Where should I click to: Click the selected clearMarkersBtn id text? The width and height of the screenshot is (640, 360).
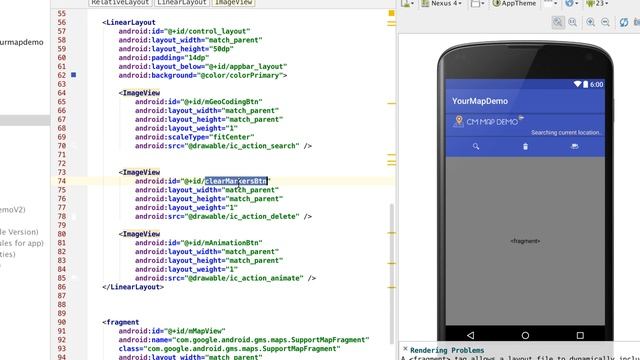236,181
